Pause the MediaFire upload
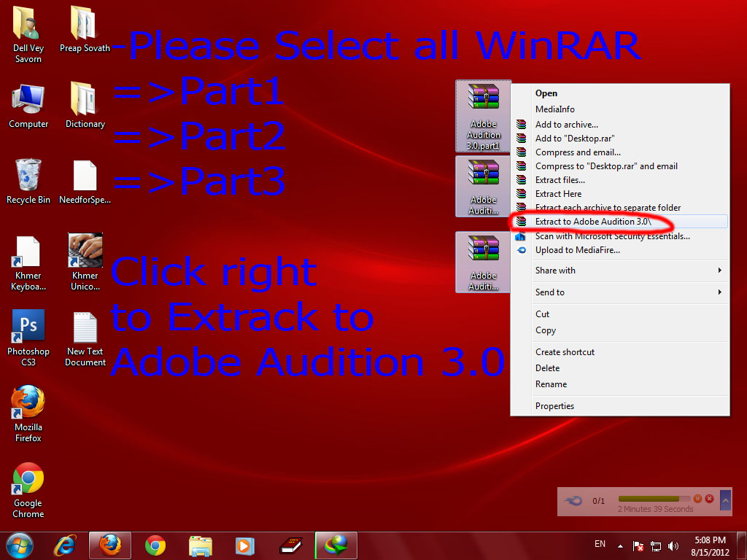Viewport: 747px width, 560px height. pyautogui.click(x=697, y=499)
